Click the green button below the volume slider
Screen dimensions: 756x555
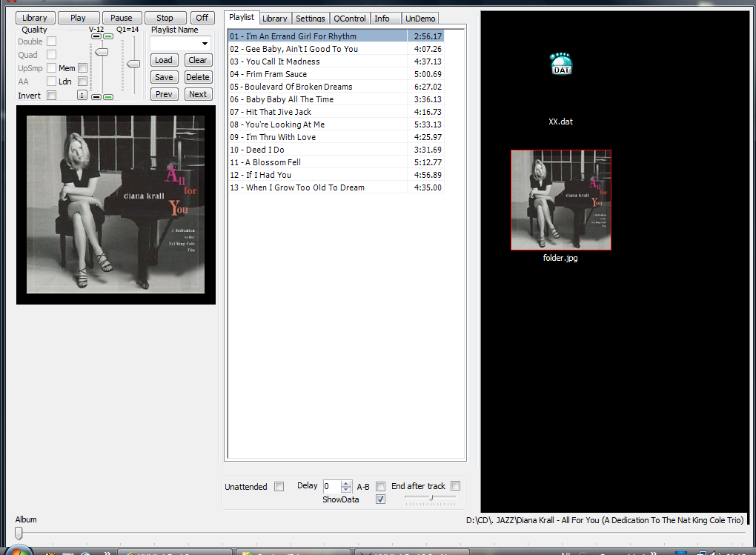tap(108, 97)
